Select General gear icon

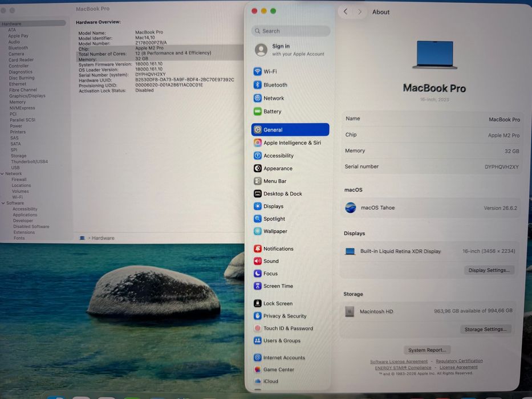click(x=258, y=129)
